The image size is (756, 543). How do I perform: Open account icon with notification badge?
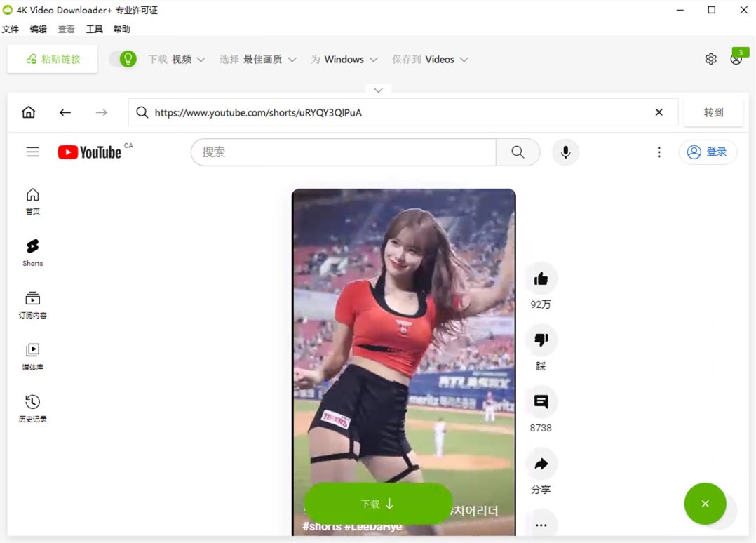tap(736, 59)
